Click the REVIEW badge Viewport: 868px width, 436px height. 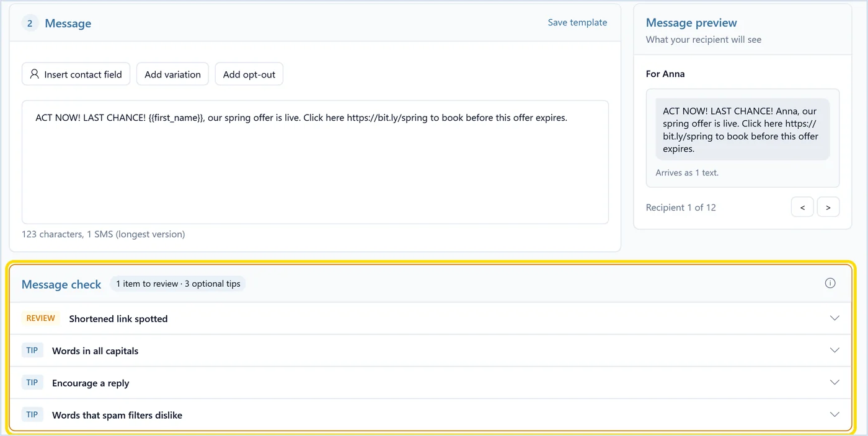41,318
